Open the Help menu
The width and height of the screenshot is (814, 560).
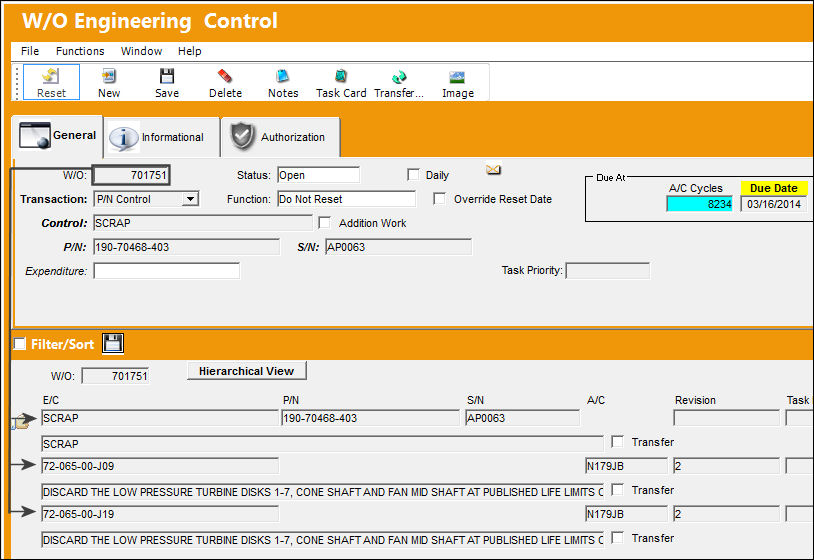189,51
